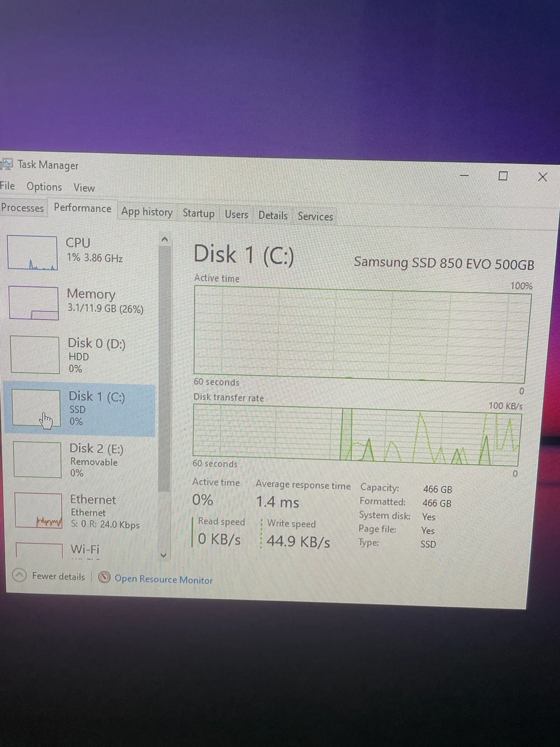
Task: Open the File menu
Action: (7, 186)
